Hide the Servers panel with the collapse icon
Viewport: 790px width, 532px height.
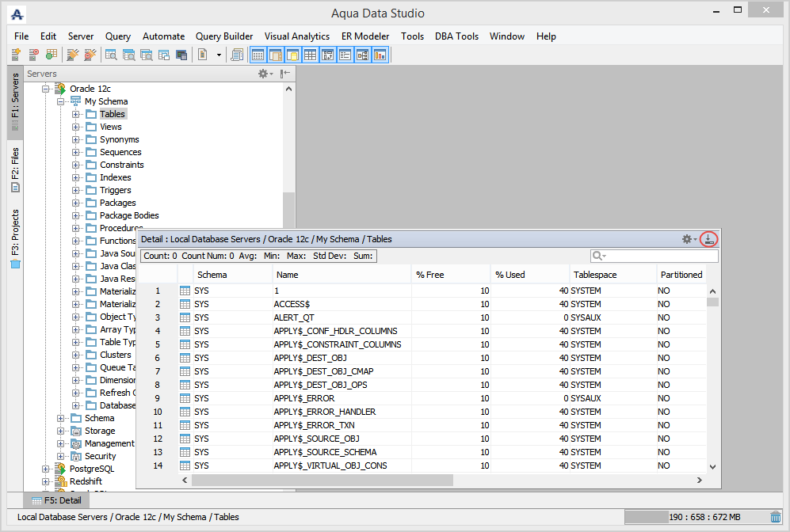click(x=285, y=74)
